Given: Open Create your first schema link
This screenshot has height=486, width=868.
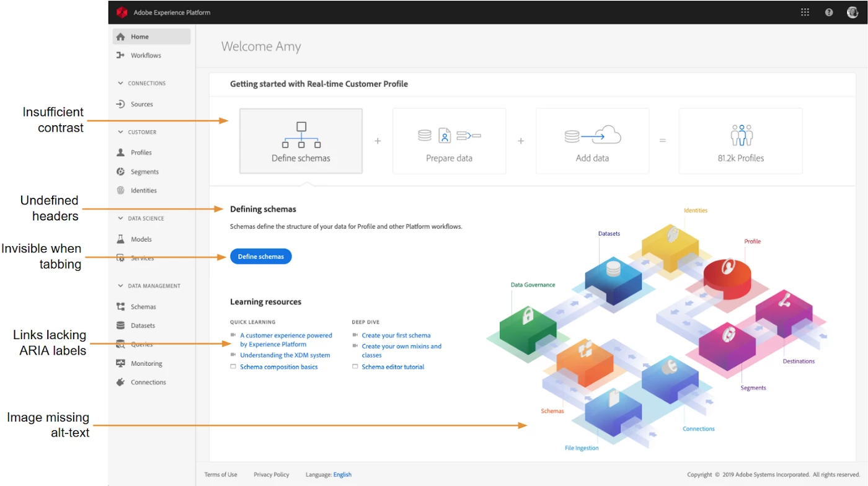Looking at the screenshot, I should point(396,335).
